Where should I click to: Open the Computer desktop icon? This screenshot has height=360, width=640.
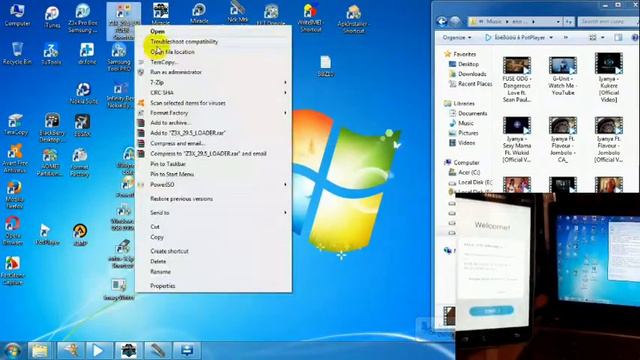pyautogui.click(x=17, y=15)
